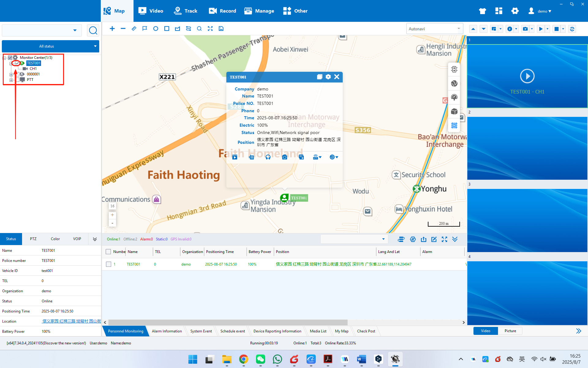This screenshot has height=368, width=588.
Task: Click the save map icon
Action: point(221,29)
